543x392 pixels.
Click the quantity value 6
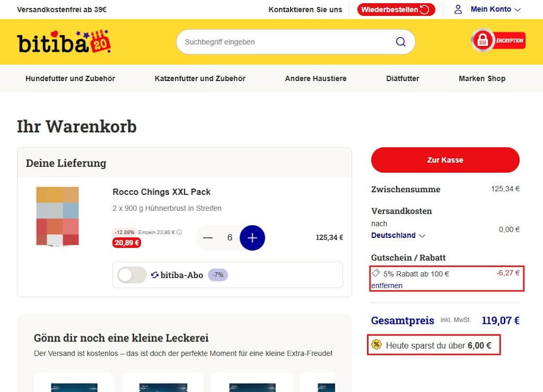(230, 238)
